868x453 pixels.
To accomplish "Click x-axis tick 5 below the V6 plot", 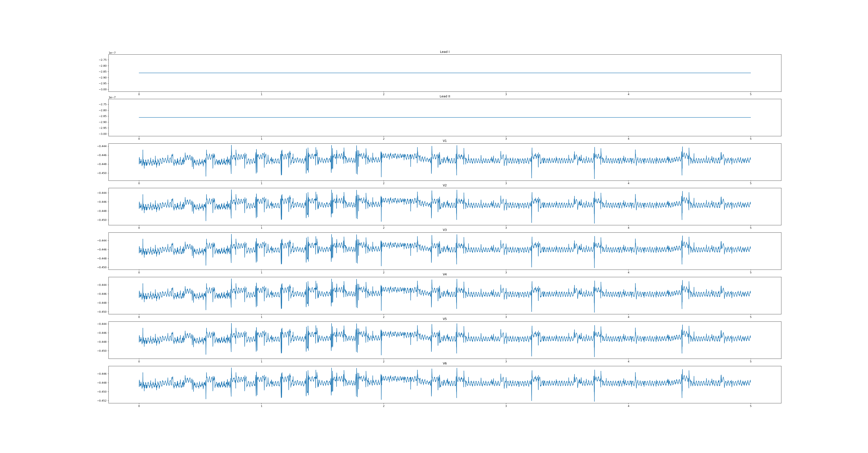I will pyautogui.click(x=750, y=406).
